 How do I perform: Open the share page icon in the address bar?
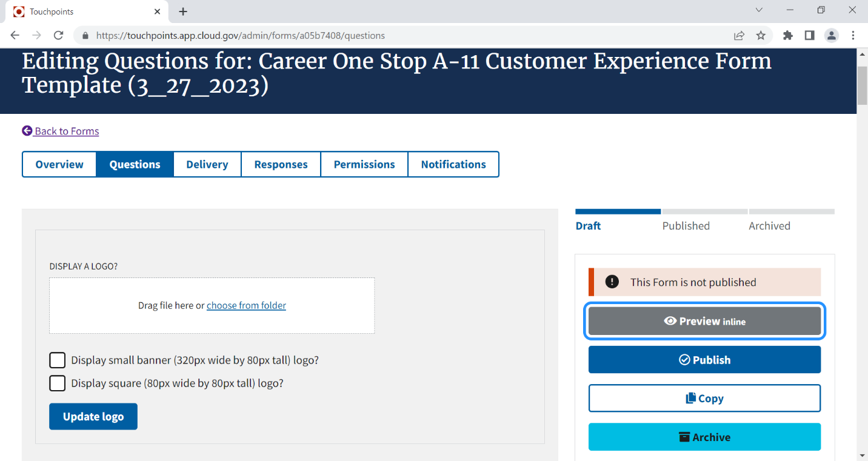[739, 36]
